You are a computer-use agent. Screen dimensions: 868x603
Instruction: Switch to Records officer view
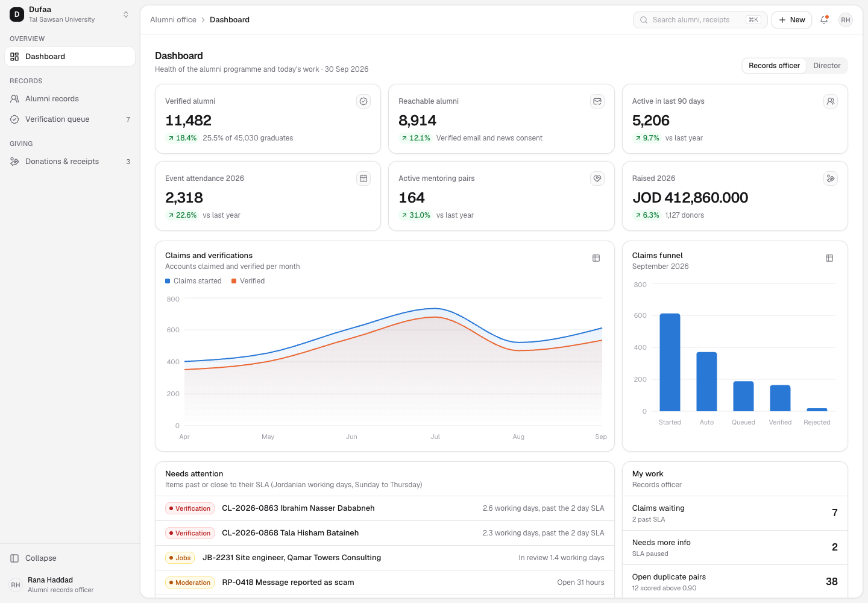pyautogui.click(x=774, y=66)
